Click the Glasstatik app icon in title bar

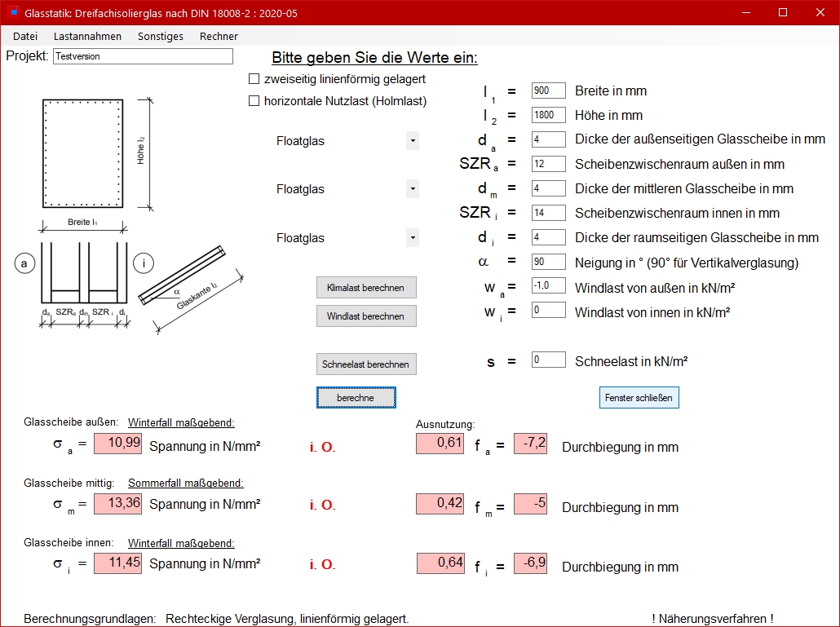13,11
